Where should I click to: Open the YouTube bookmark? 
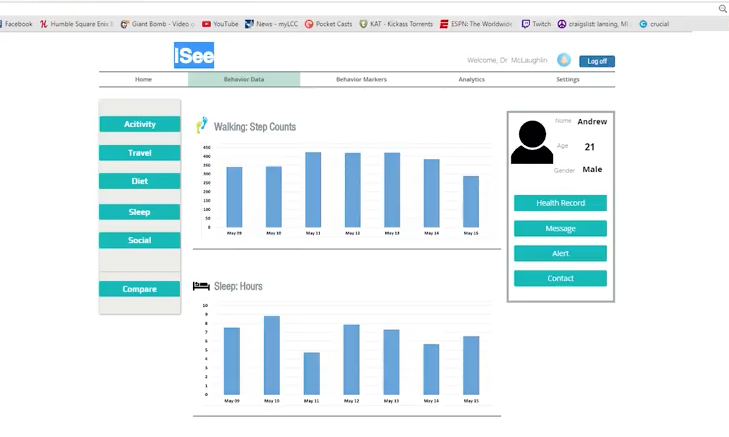(220, 24)
